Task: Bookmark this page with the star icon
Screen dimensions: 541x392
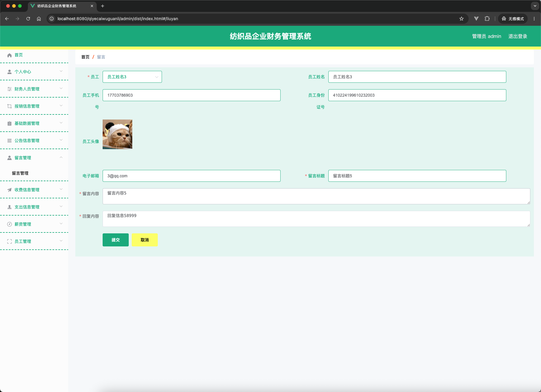Action: 462,19
